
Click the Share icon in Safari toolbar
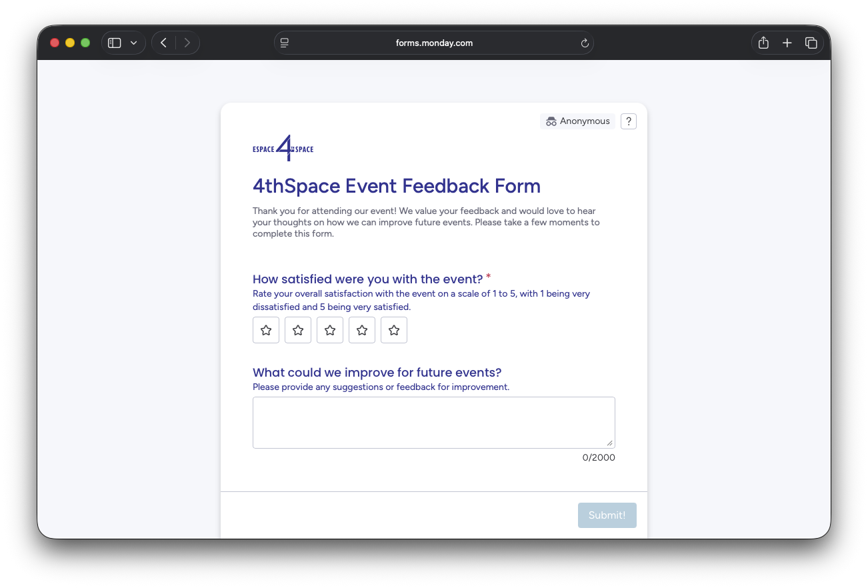point(763,42)
